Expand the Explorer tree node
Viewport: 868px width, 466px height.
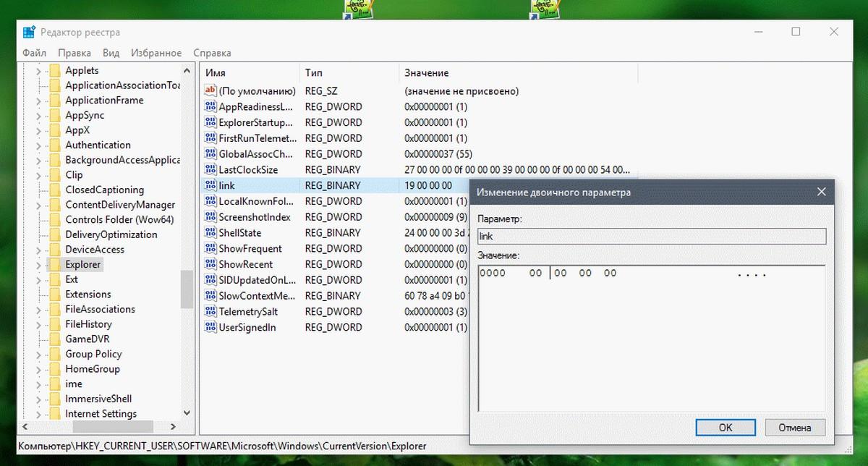click(x=38, y=264)
